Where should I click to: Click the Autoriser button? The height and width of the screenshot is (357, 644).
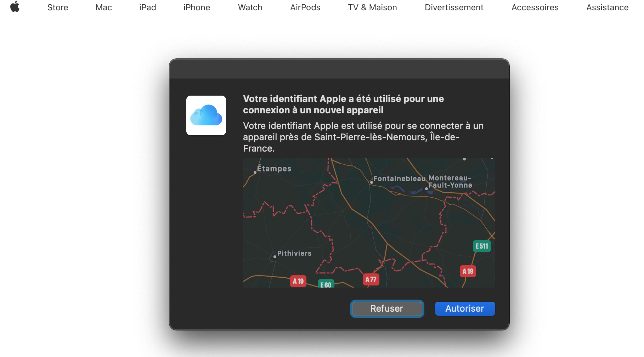465,309
